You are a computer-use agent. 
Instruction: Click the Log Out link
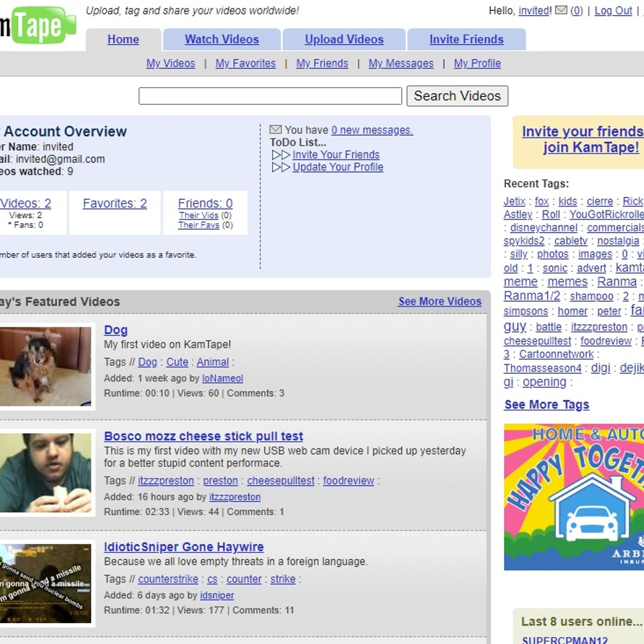pos(613,11)
